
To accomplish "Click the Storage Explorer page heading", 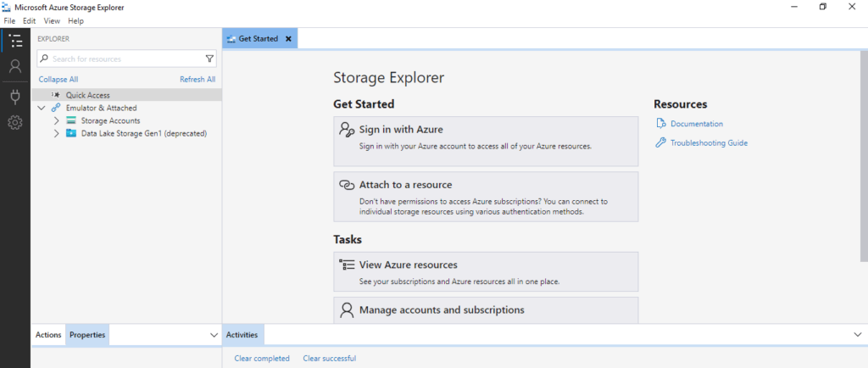I will (388, 77).
